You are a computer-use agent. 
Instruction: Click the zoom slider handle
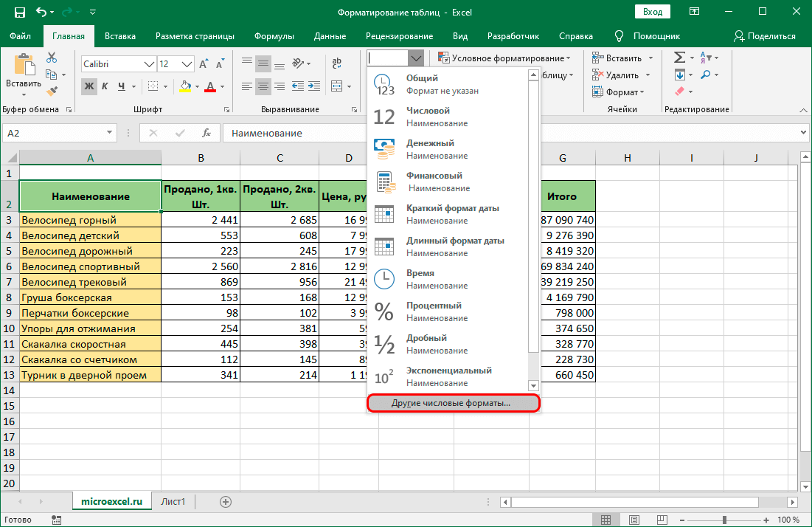point(724,520)
